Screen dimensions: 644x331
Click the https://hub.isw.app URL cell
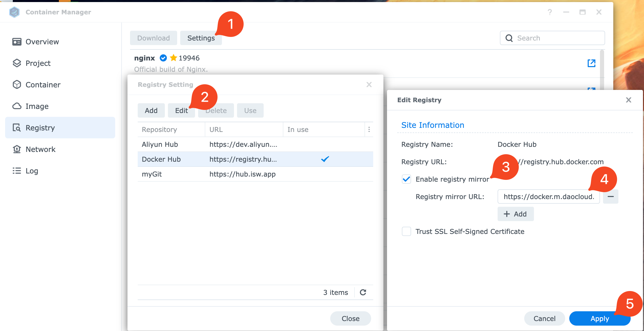(x=242, y=174)
